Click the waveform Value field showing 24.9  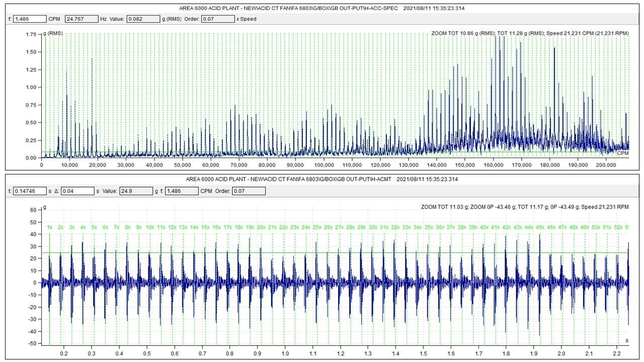[x=136, y=191]
